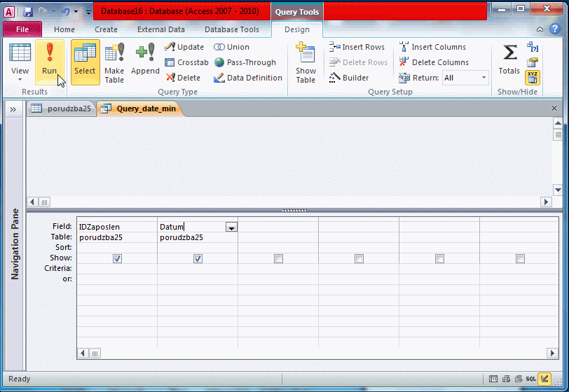Launch the expression Builder
Image resolution: width=569 pixels, height=392 pixels.
pos(349,78)
